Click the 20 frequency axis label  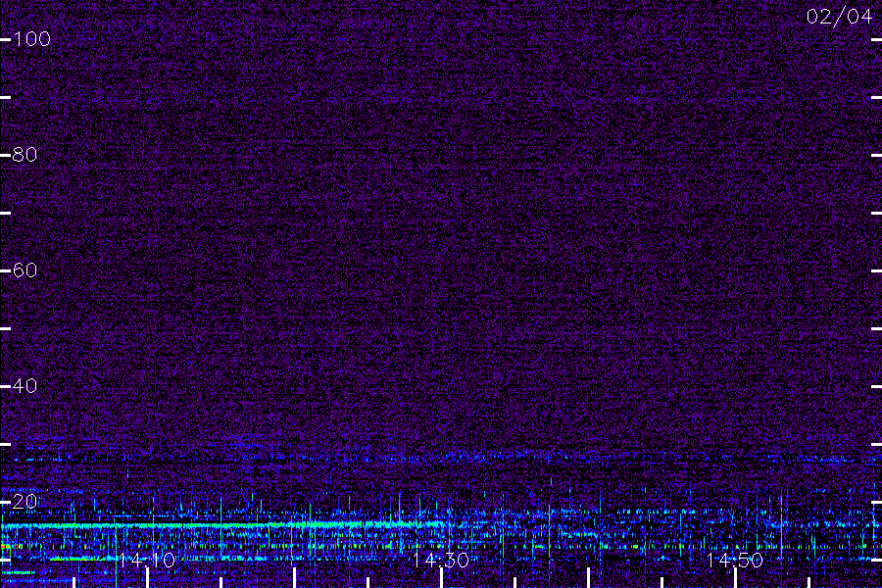[24, 502]
